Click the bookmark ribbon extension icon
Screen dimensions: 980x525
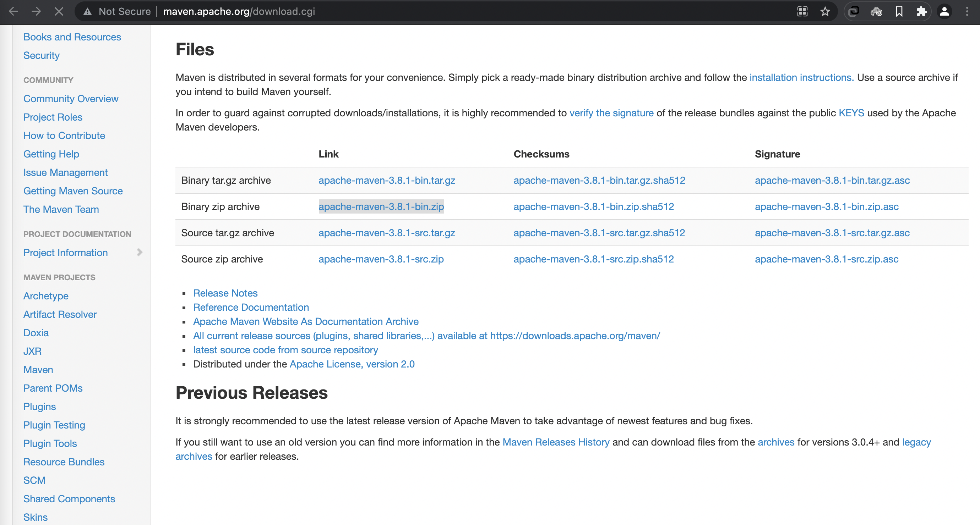coord(899,11)
